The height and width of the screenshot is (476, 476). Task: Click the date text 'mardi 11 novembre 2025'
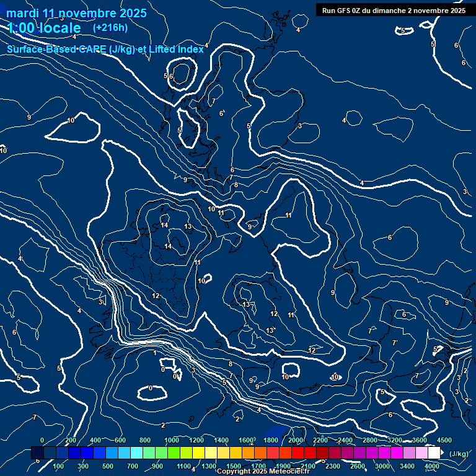click(x=76, y=13)
